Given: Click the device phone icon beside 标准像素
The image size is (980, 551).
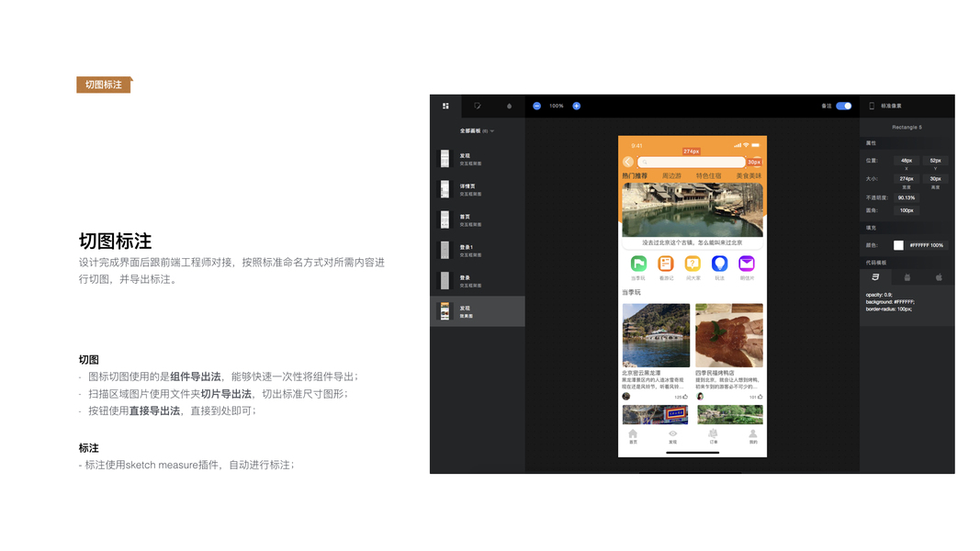Looking at the screenshot, I should pyautogui.click(x=872, y=107).
